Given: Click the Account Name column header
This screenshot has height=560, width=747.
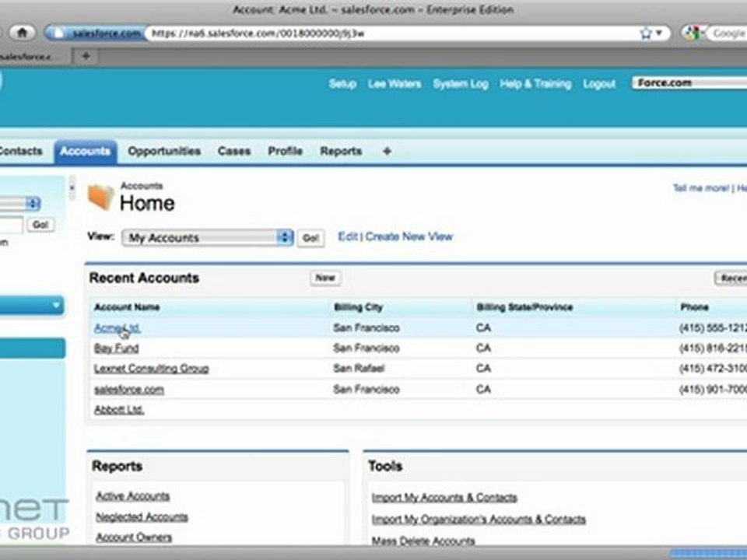Looking at the screenshot, I should (127, 307).
